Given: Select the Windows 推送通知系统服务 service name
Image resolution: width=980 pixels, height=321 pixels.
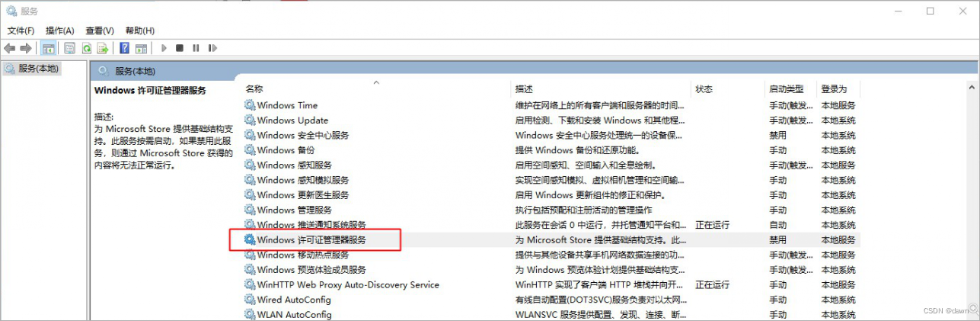Looking at the screenshot, I should [x=311, y=225].
